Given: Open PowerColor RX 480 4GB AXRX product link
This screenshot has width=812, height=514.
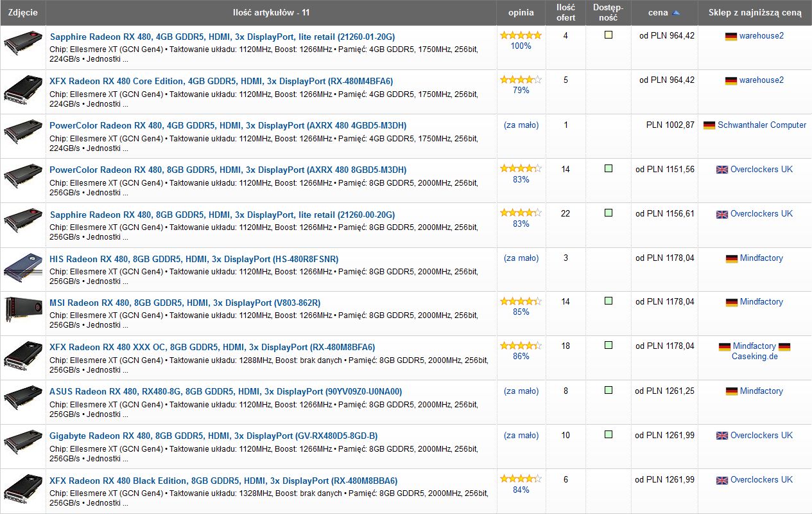Looking at the screenshot, I should [x=228, y=125].
